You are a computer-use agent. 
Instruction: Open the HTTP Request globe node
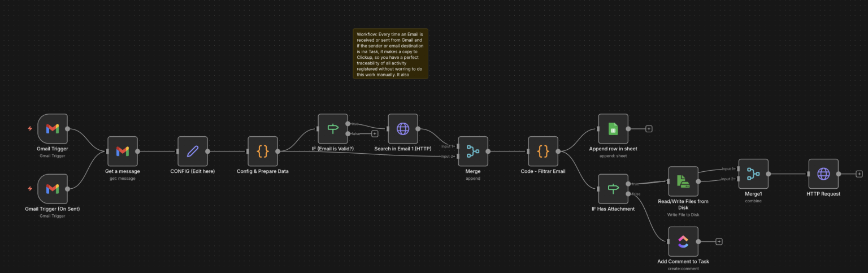tap(823, 174)
